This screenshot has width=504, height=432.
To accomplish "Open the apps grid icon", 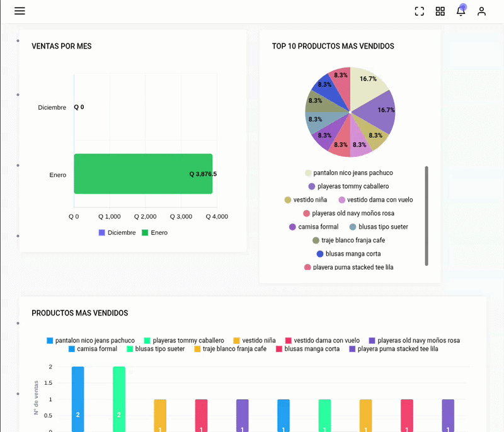I will (440, 11).
